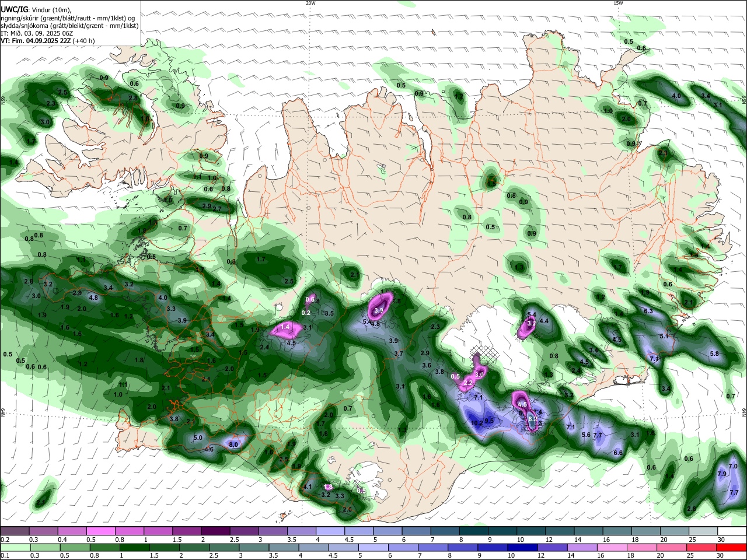
Task: Click the 'VT: Fim. 04.09.2025 22Z (+40 h)' line
Action: tap(48, 41)
